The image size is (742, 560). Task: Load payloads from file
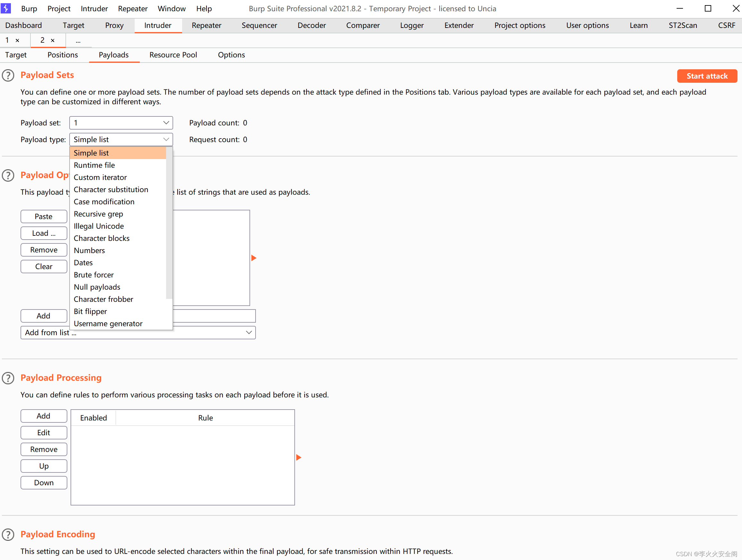pyautogui.click(x=44, y=233)
